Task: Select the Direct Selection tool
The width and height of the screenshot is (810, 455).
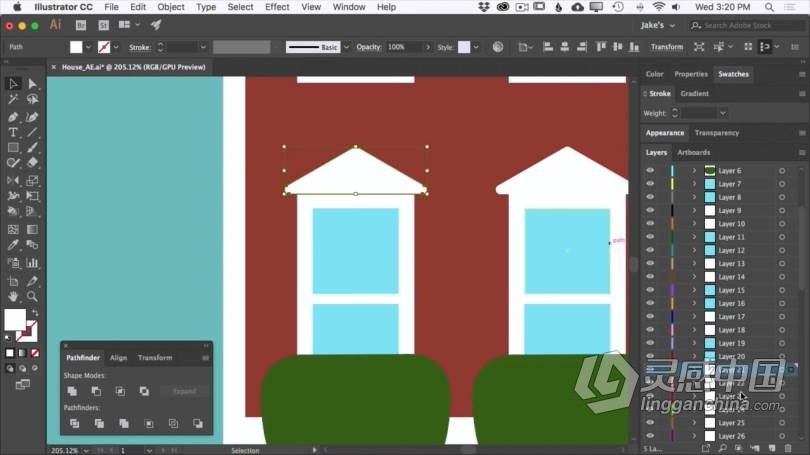Action: [x=32, y=85]
